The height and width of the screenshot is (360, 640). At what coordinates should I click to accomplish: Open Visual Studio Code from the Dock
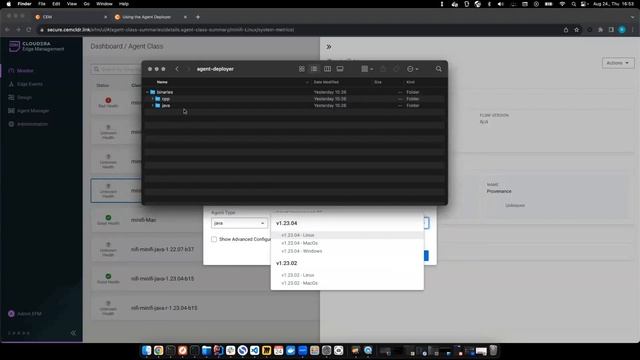coord(255,350)
